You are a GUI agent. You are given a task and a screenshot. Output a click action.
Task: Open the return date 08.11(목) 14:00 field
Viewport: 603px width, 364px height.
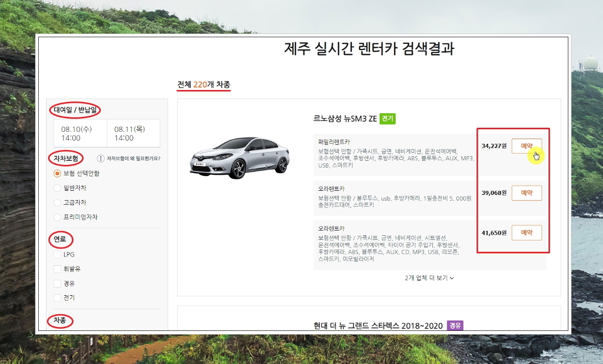(133, 133)
